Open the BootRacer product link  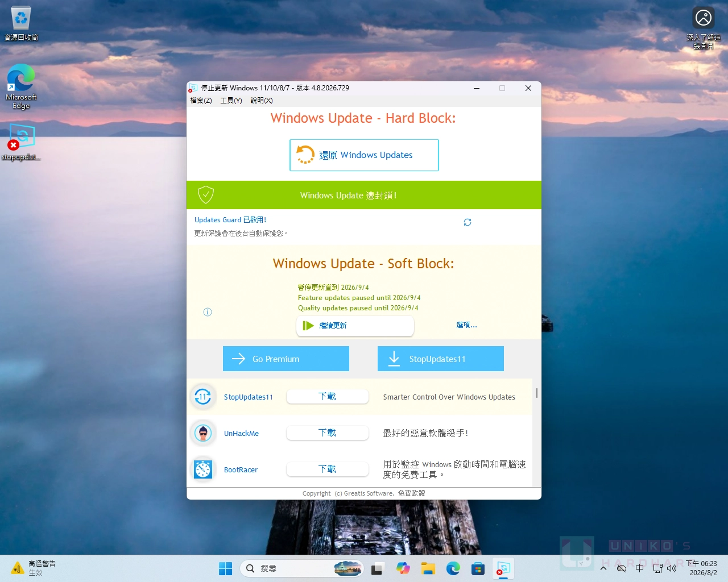(x=241, y=470)
